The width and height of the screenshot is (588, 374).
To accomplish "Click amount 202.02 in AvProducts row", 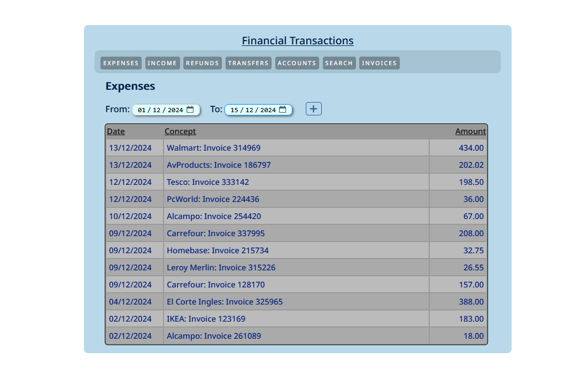I will click(x=471, y=165).
